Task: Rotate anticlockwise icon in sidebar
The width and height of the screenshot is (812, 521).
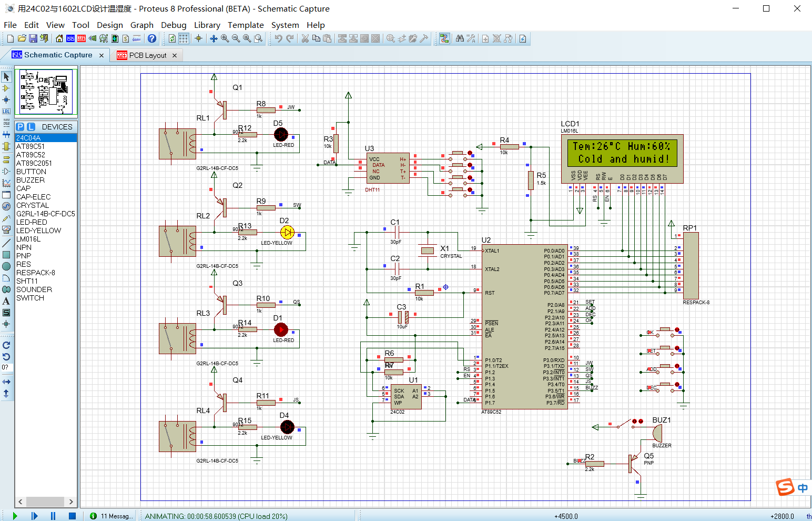Action: coord(6,357)
